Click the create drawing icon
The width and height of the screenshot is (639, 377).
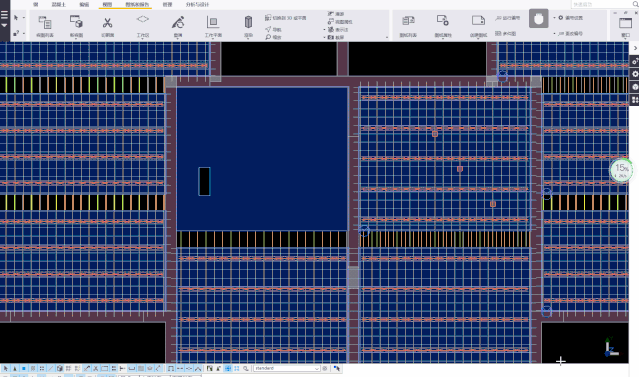478,25
